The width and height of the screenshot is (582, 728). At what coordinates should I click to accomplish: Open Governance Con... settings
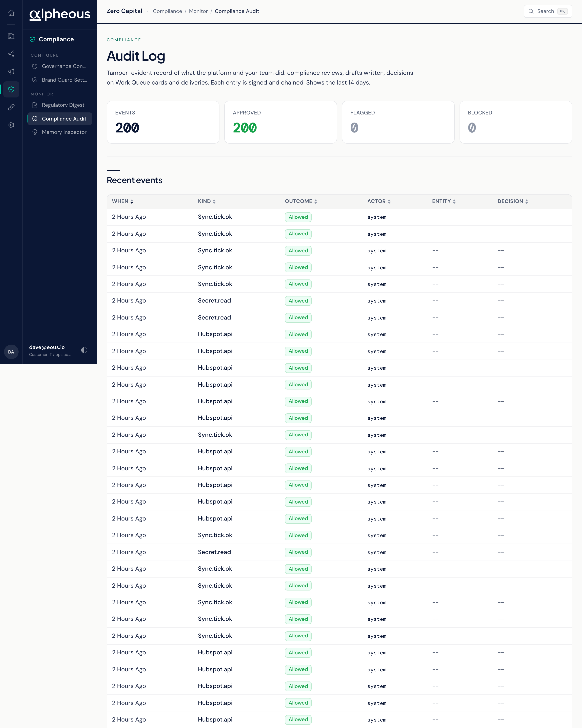pyautogui.click(x=60, y=66)
